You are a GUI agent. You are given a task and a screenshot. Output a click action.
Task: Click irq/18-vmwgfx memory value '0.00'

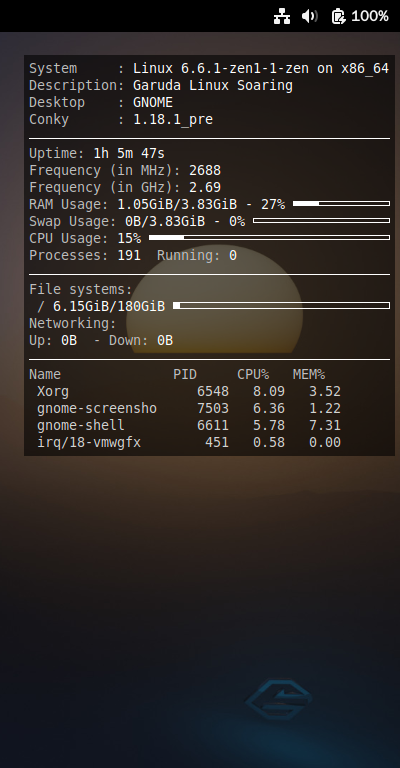[325, 443]
